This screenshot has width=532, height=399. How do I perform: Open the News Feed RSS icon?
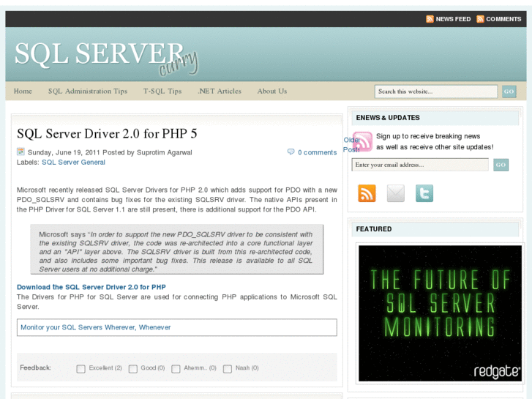coord(430,19)
